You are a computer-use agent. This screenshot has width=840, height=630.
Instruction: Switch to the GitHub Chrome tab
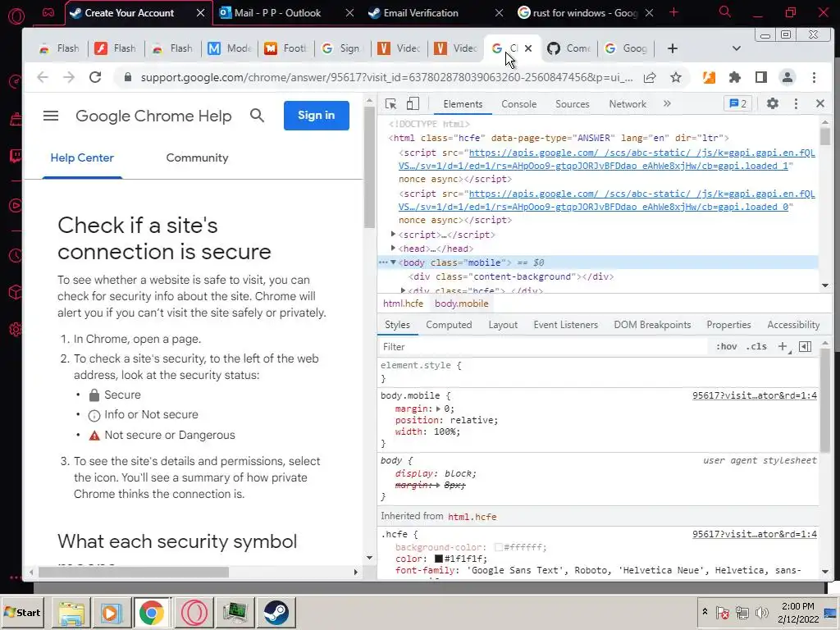pyautogui.click(x=569, y=48)
